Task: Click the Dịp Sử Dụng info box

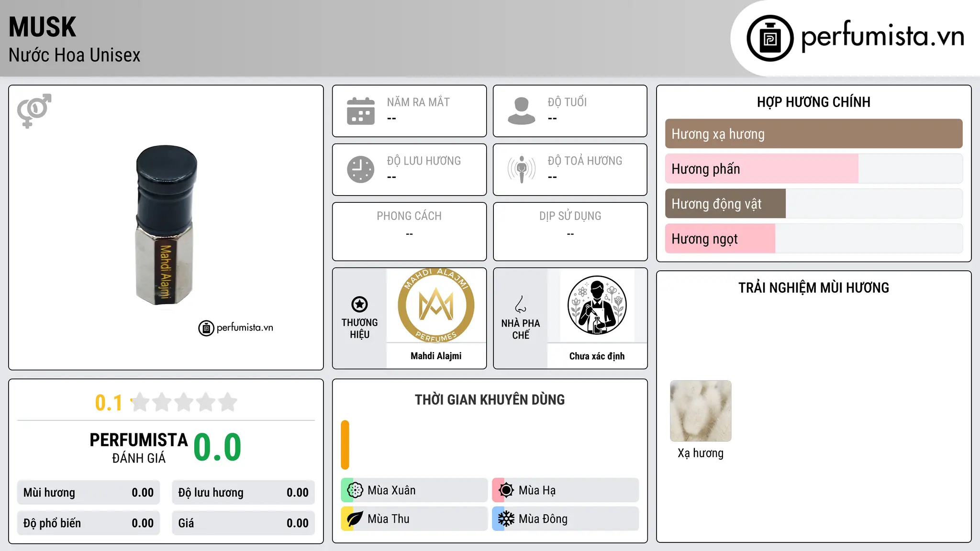Action: (x=570, y=231)
